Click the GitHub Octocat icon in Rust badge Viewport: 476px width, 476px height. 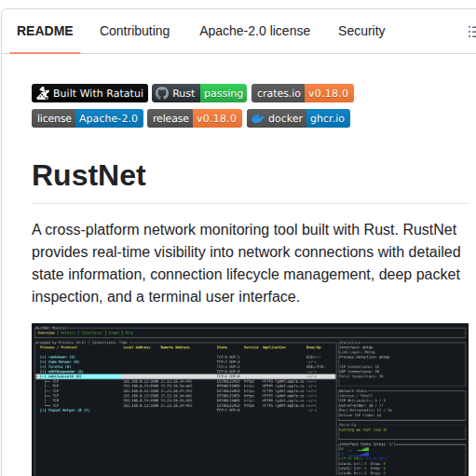click(162, 93)
